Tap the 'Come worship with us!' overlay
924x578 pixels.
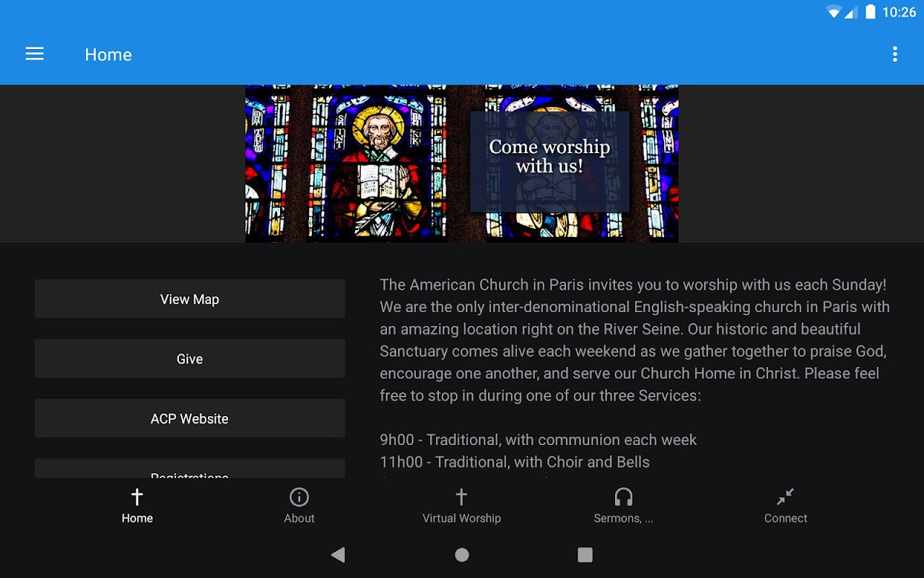pyautogui.click(x=549, y=161)
